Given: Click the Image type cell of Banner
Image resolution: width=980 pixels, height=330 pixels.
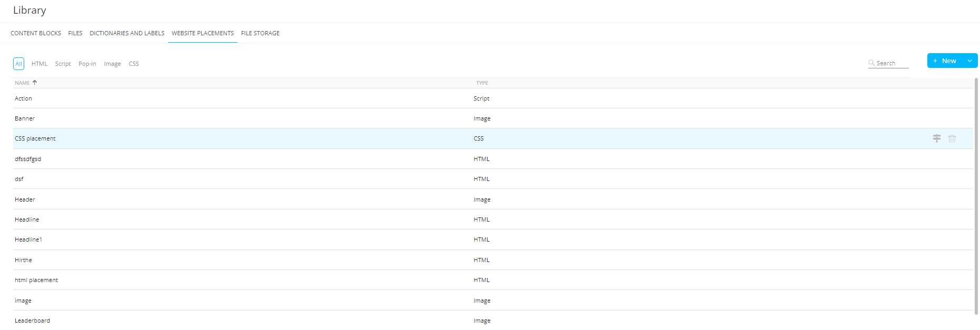Looking at the screenshot, I should coord(482,118).
